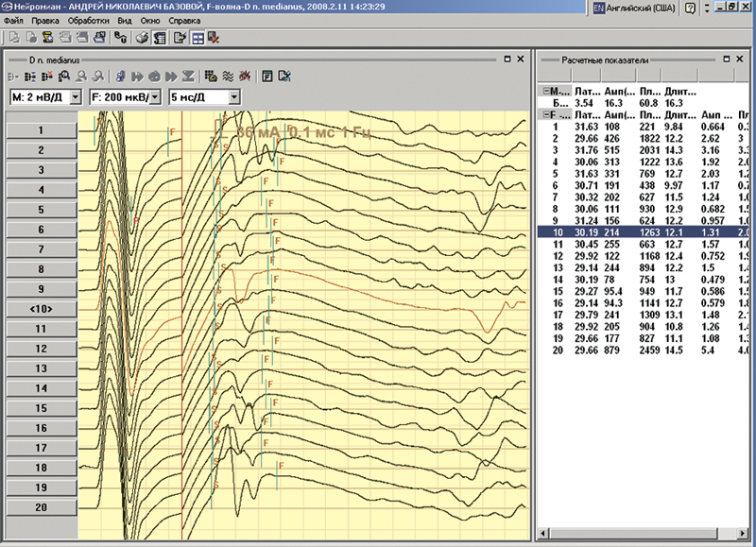756x547 pixels.
Task: Select results row 20 with amplitude 879
Action: click(x=644, y=350)
